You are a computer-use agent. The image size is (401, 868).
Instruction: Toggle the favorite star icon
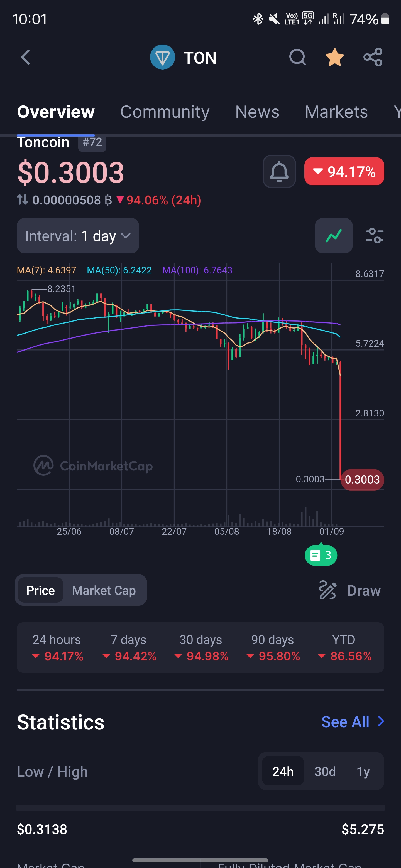tap(334, 57)
